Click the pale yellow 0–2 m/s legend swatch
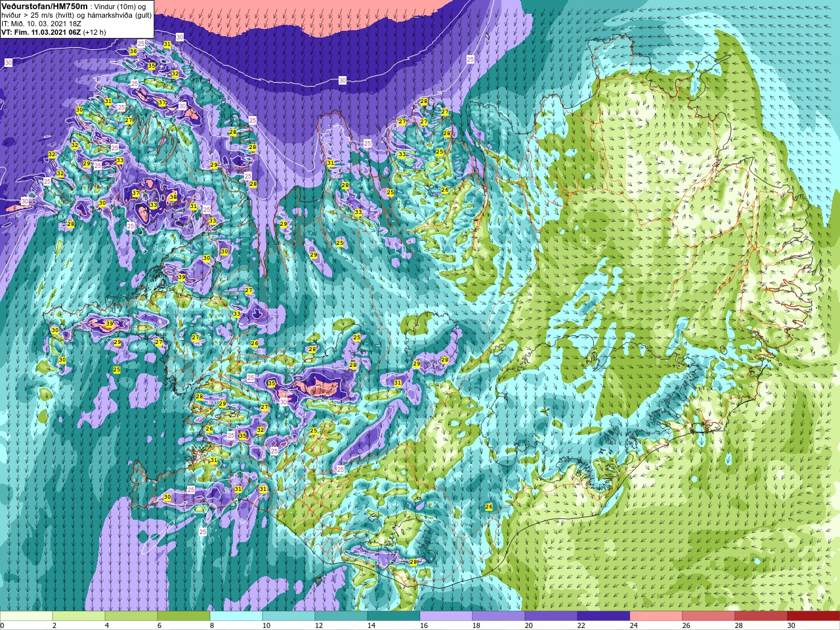This screenshot has width=840, height=630. pos(26,616)
